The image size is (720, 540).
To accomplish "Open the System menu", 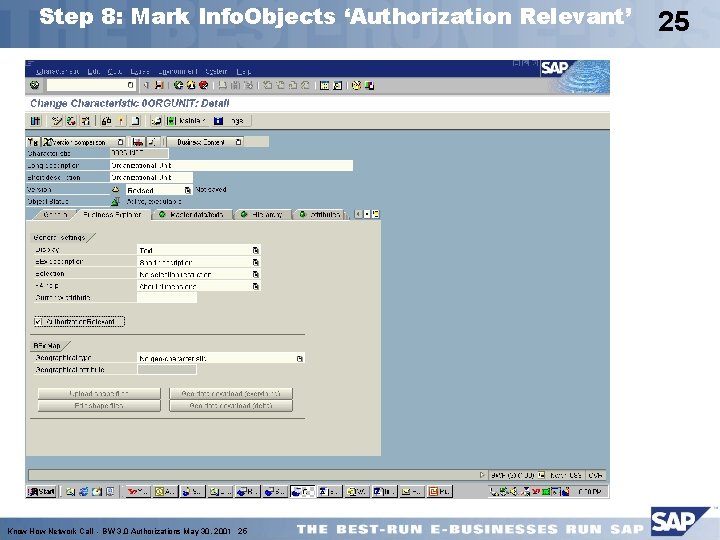I will [x=216, y=72].
